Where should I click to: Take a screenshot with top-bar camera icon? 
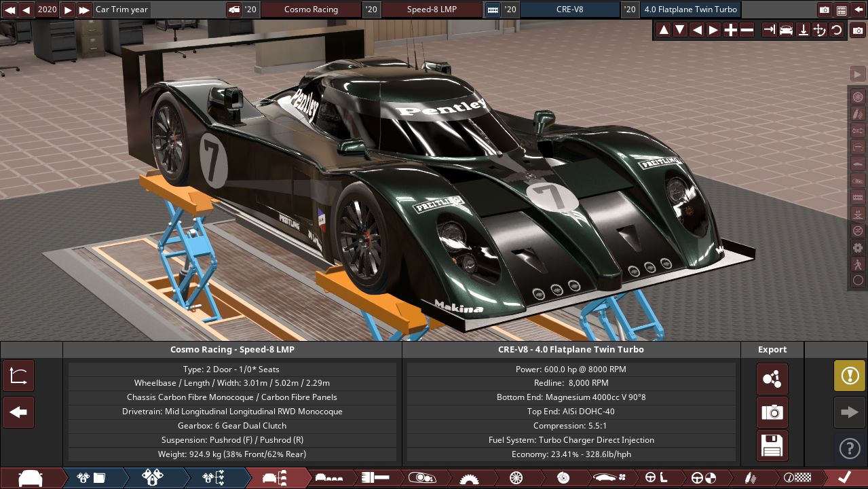pyautogui.click(x=825, y=10)
